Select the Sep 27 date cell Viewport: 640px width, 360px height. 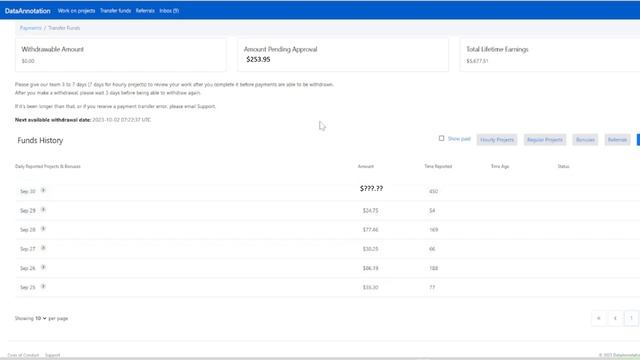pos(28,249)
